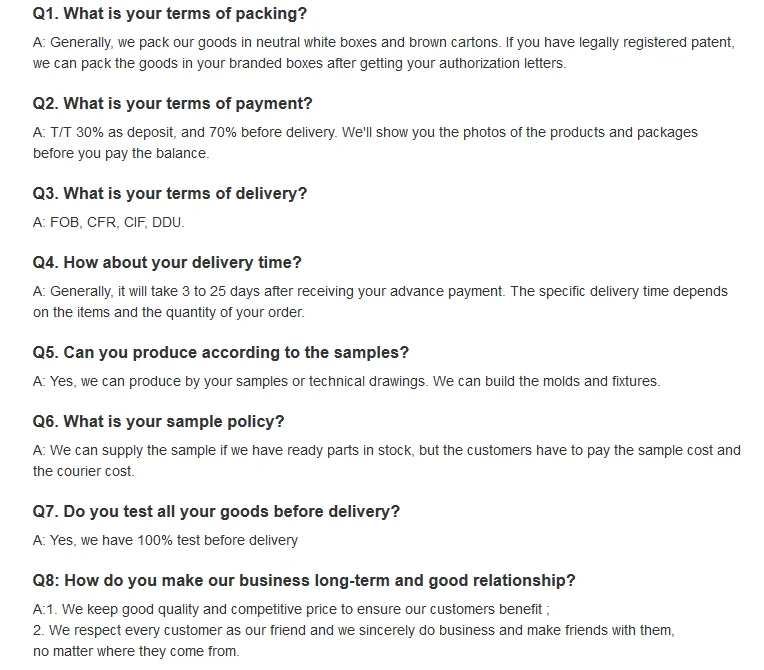Click the no matter where they come from line

136,651
